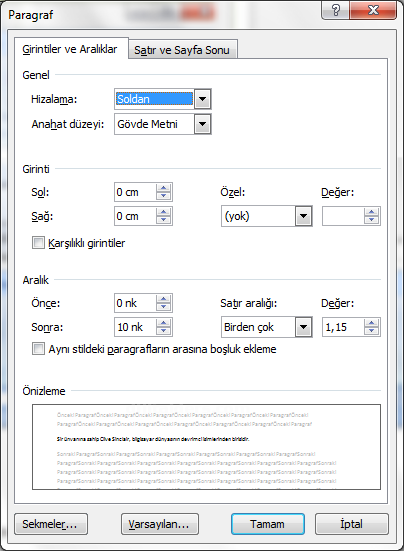This screenshot has height=551, width=404.
Task: Decrease Sonra spacing with down arrow
Action: click(x=163, y=331)
